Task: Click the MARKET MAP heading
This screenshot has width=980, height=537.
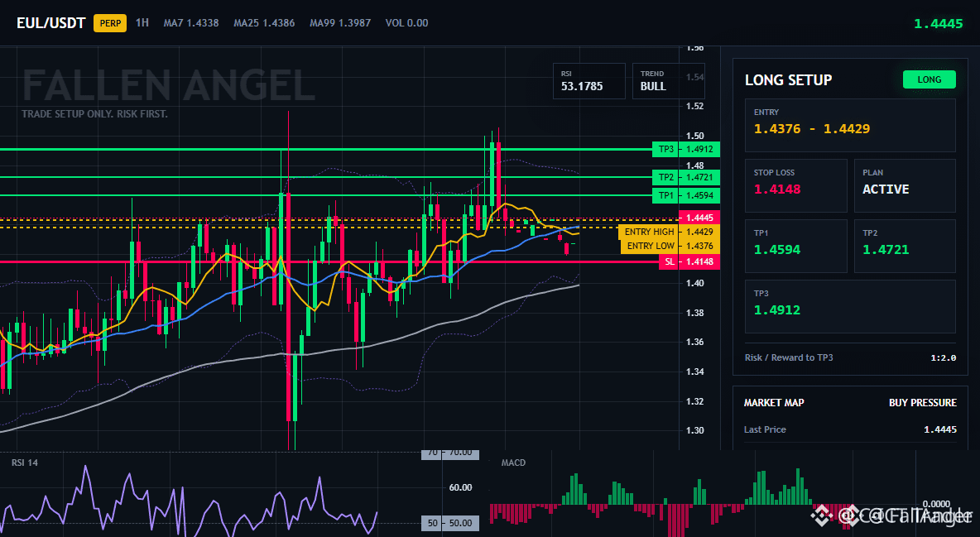Action: point(774,403)
